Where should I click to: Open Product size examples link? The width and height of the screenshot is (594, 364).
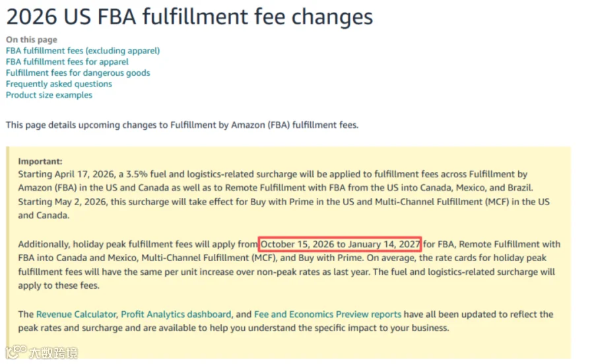(x=49, y=95)
